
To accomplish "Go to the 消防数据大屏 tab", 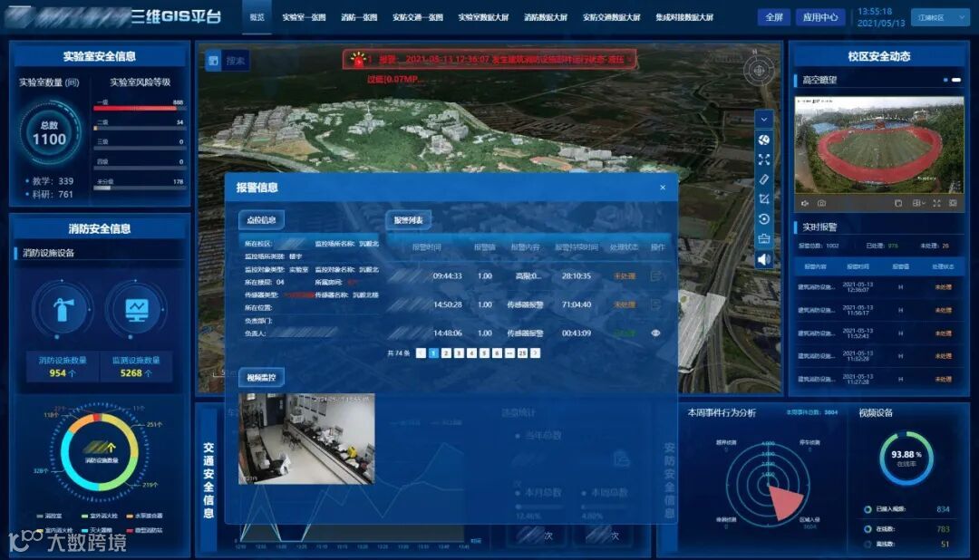I will (x=545, y=17).
